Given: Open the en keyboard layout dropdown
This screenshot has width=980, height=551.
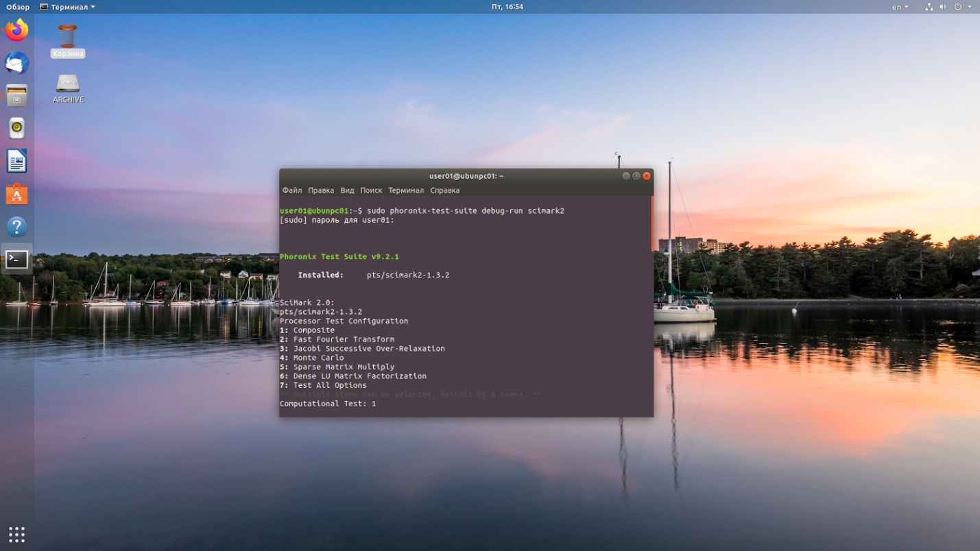Looking at the screenshot, I should pyautogui.click(x=900, y=7).
